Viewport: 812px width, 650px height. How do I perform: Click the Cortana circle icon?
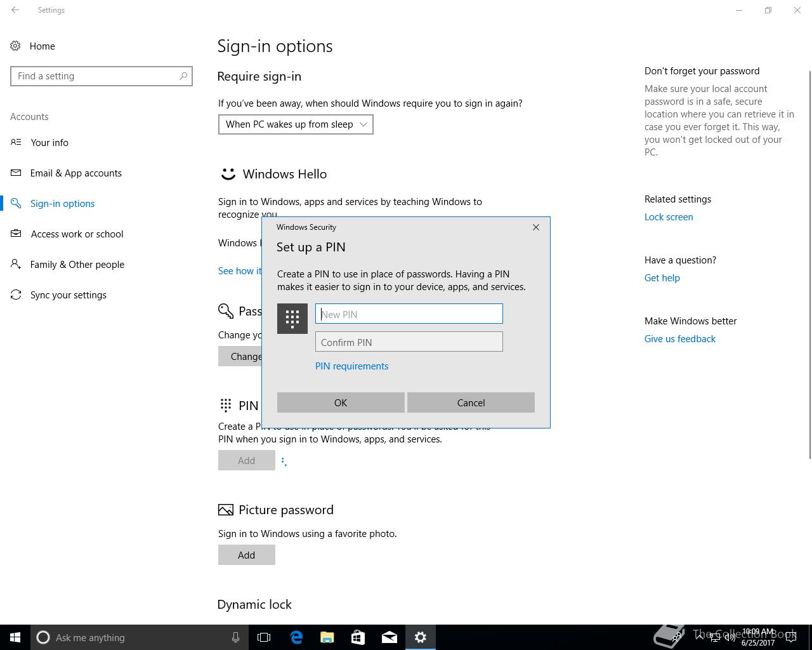pos(43,637)
